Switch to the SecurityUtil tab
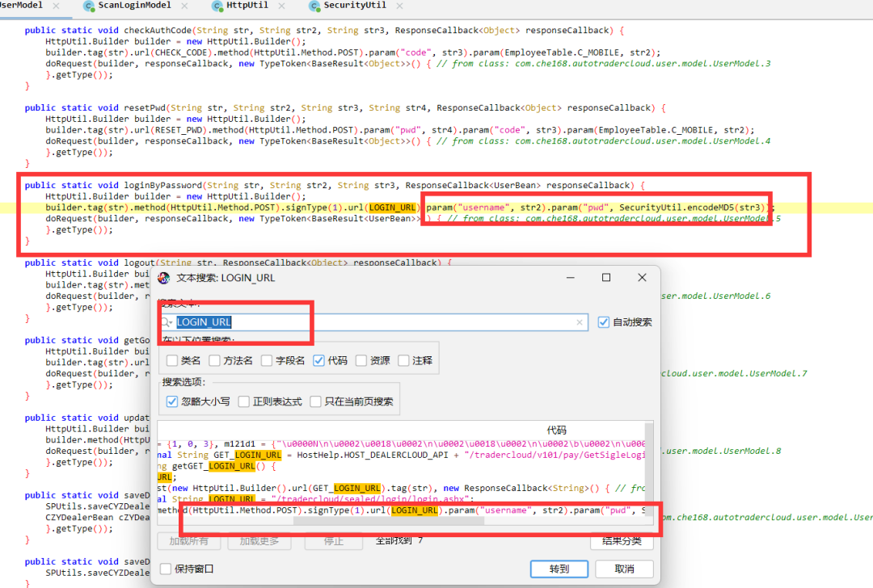Viewport: 873px width, 588px height. pyautogui.click(x=354, y=6)
